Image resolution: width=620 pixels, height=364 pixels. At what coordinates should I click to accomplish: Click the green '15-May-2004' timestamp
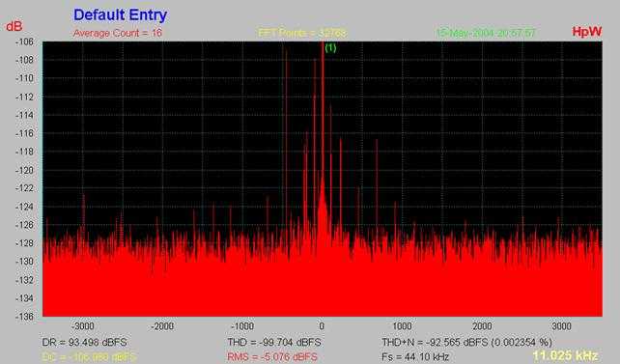pyautogui.click(x=486, y=33)
